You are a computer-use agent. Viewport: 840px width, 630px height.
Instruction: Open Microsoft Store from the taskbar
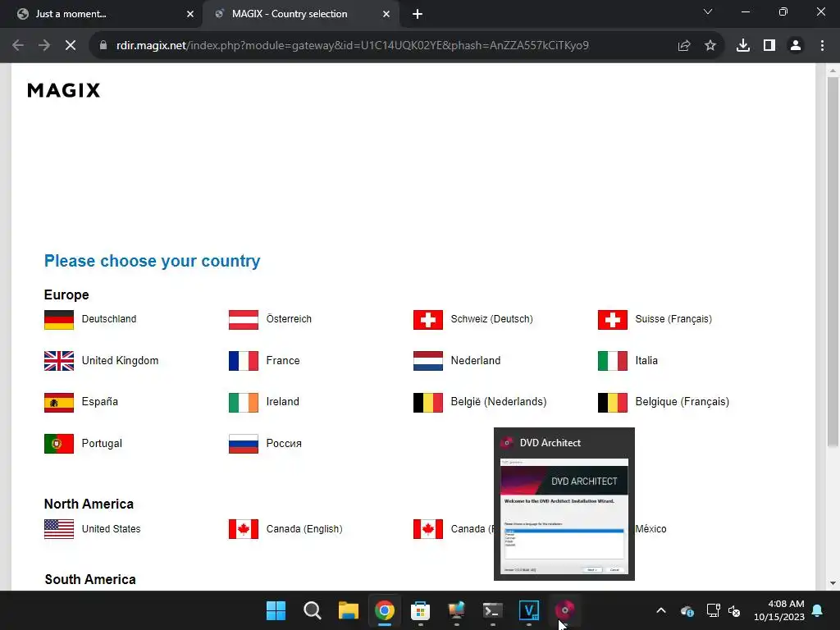421,610
